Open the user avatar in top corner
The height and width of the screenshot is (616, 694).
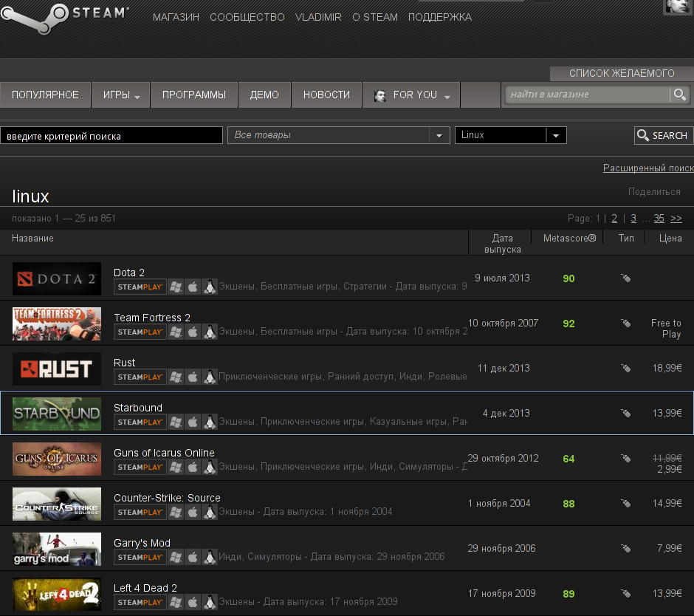[x=678, y=7]
